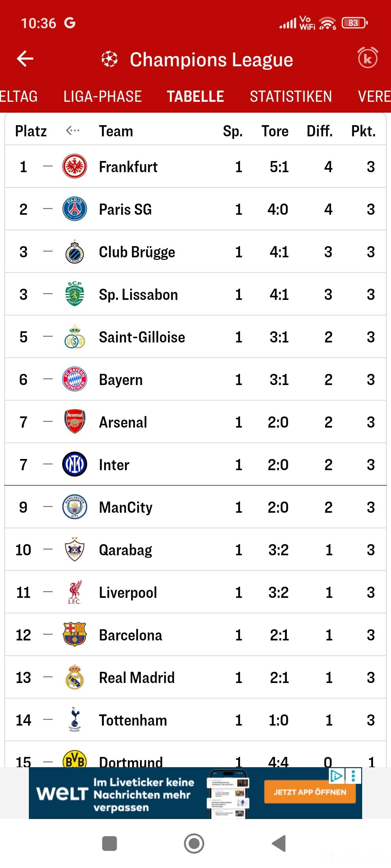This screenshot has height=868, width=391.
Task: Switch to the STATISTIKEN tab
Action: pos(291,97)
